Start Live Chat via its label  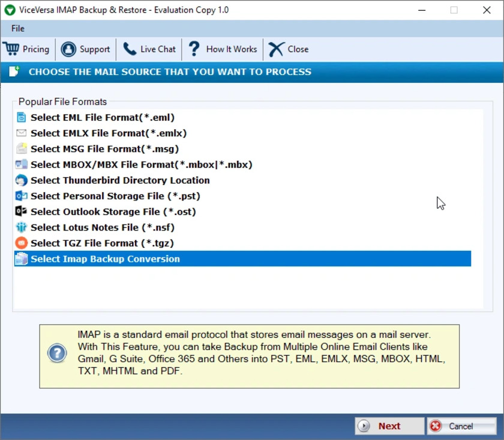click(158, 49)
